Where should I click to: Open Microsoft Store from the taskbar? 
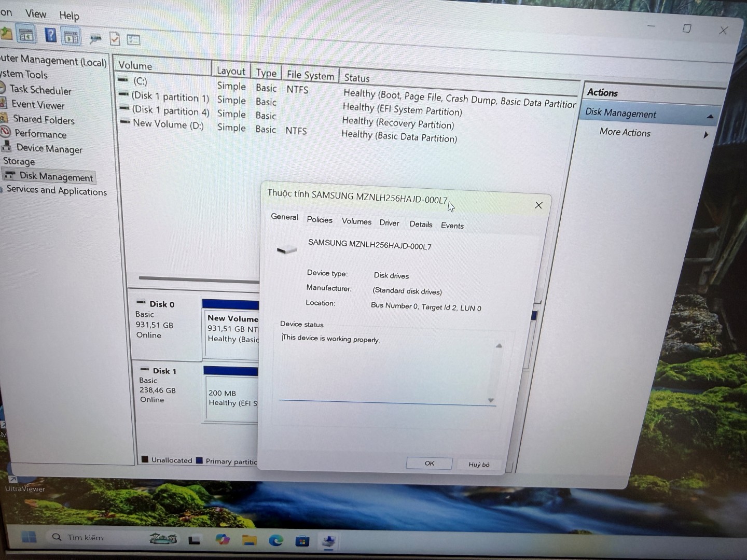pos(302,541)
